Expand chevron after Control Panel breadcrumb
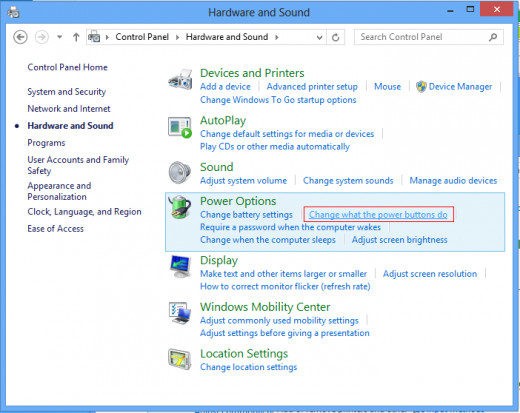The height and width of the screenshot is (413, 520). [178, 37]
